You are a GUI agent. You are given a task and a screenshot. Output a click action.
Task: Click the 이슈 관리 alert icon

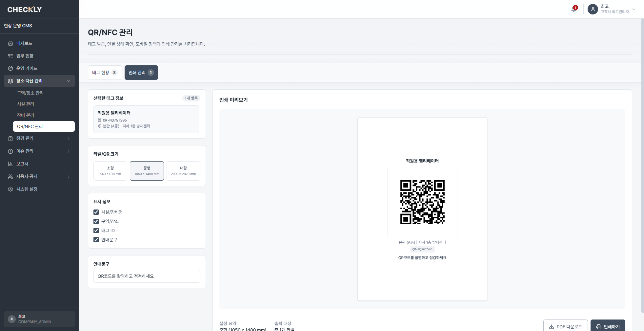point(10,151)
